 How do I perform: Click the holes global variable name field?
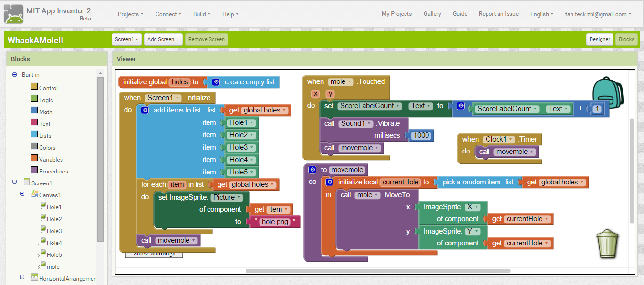[x=180, y=82]
